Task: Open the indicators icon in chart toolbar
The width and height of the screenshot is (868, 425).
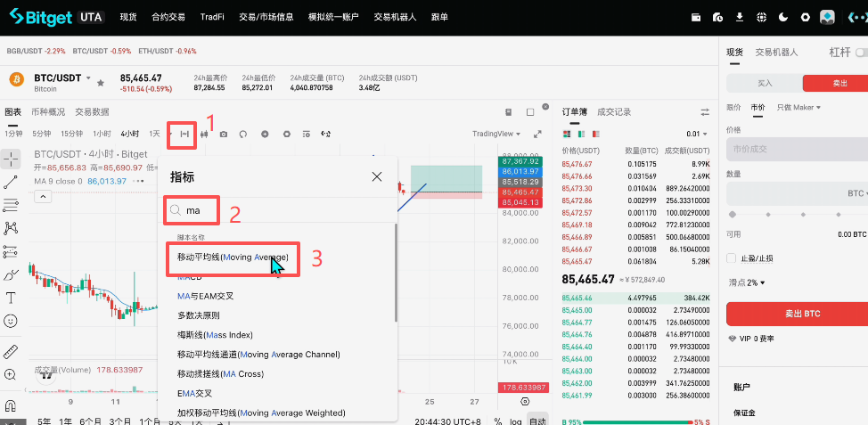Action: click(x=184, y=134)
